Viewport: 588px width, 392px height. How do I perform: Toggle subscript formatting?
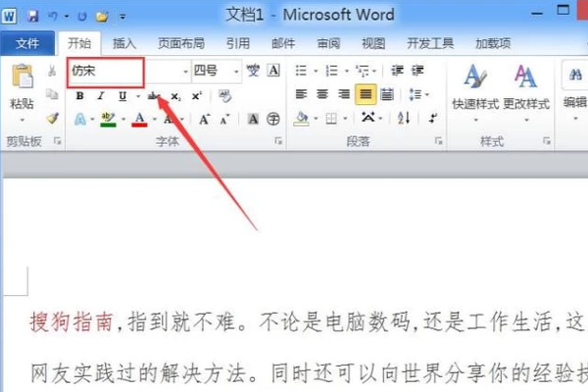175,97
